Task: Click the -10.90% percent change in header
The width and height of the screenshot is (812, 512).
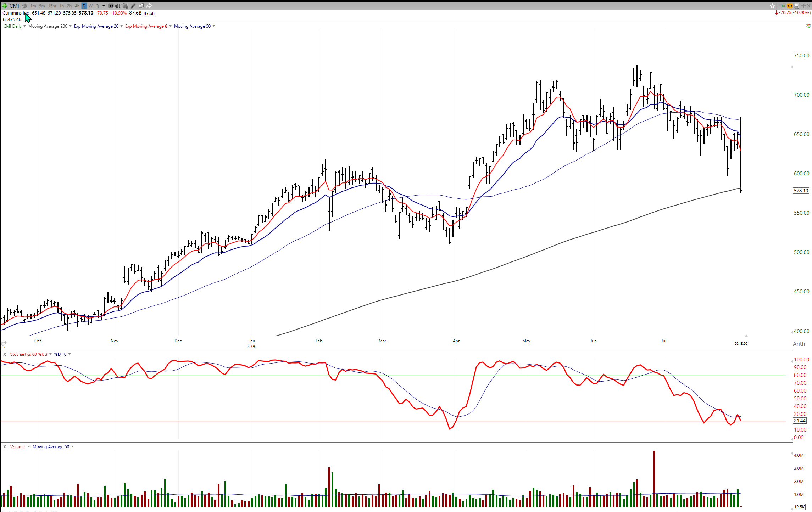Action: tap(118, 13)
